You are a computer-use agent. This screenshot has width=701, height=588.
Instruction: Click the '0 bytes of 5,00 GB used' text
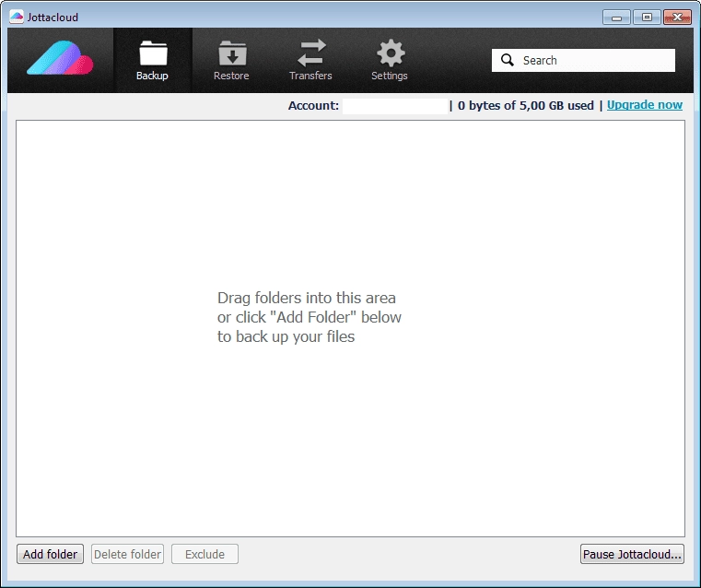[x=526, y=106]
